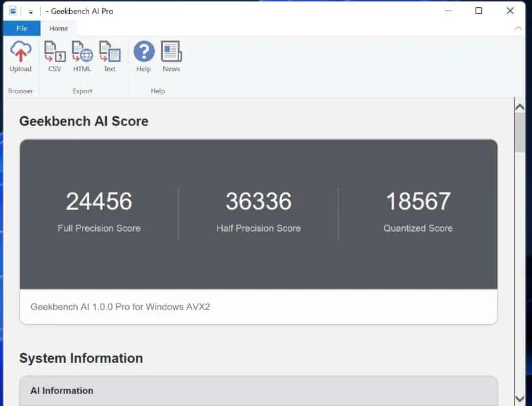Click the vertical scrollbar thumb

(519, 132)
